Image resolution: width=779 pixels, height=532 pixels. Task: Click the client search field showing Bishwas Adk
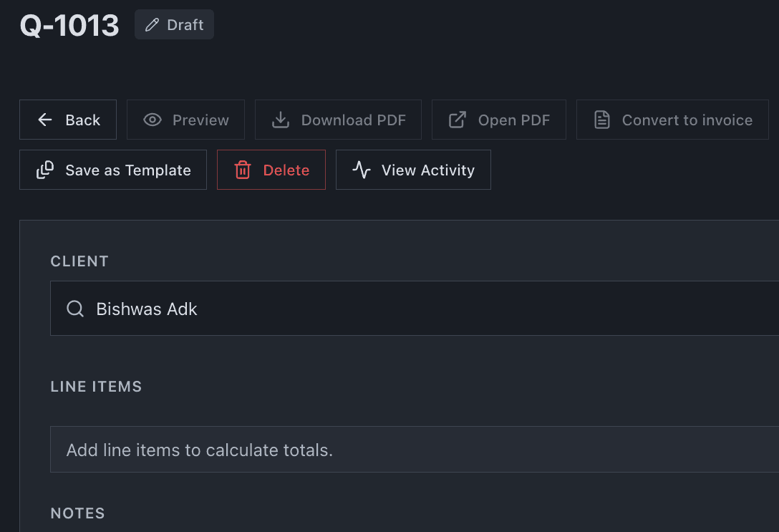pyautogui.click(x=286, y=308)
